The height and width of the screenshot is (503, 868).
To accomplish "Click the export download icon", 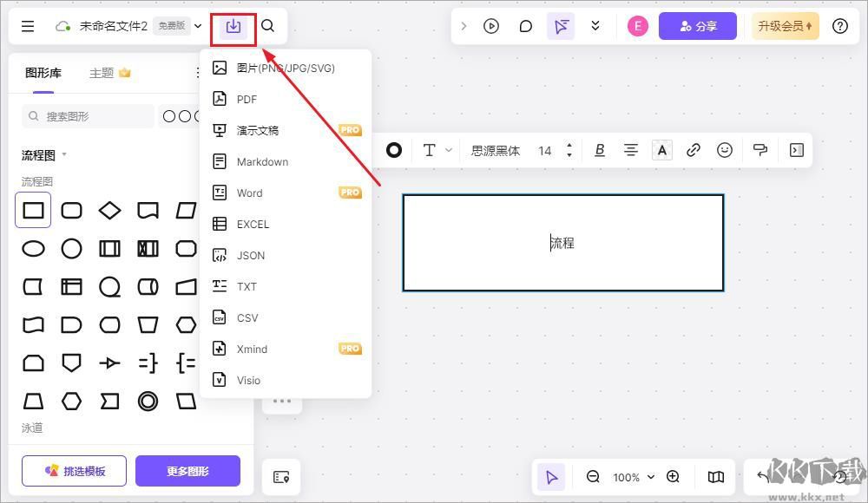I will pyautogui.click(x=233, y=26).
